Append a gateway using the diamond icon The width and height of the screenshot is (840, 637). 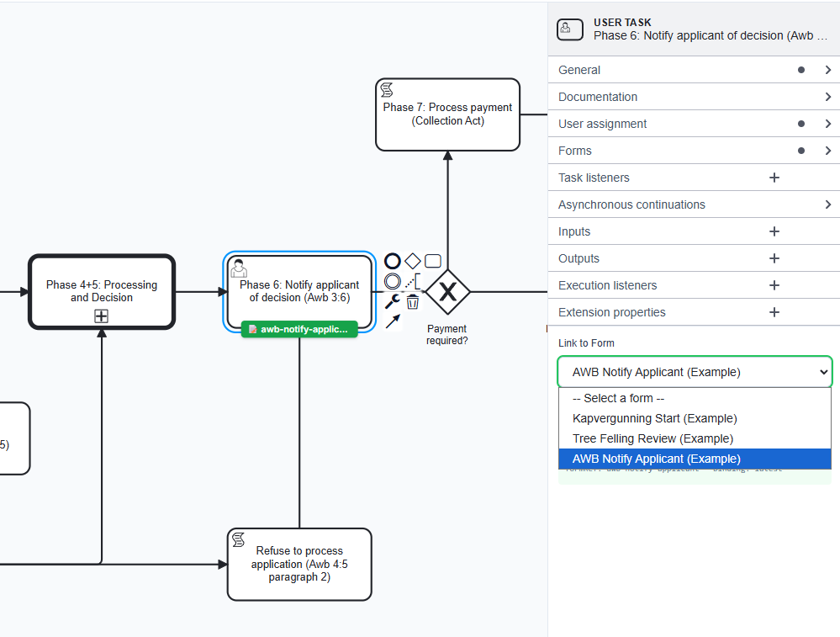coord(412,261)
